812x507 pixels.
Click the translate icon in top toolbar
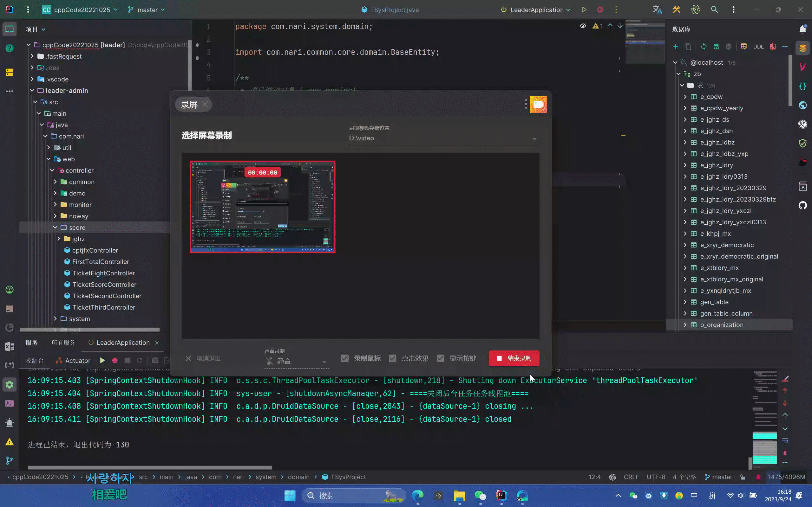(657, 10)
